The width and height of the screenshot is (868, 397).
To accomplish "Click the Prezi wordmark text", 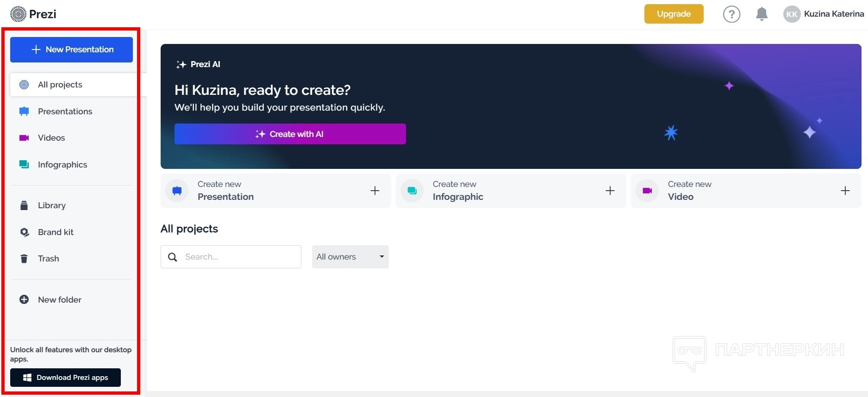I will click(43, 14).
